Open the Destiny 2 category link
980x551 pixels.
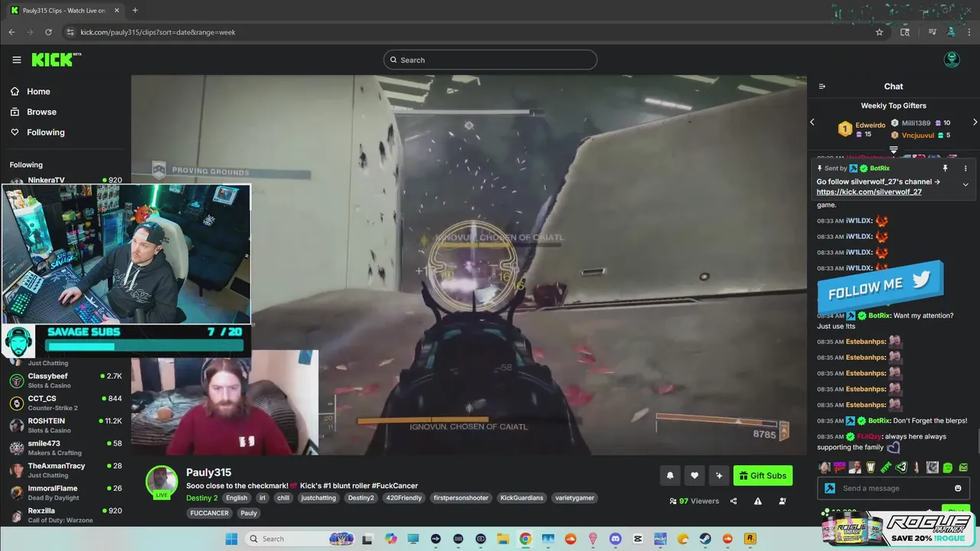(202, 498)
